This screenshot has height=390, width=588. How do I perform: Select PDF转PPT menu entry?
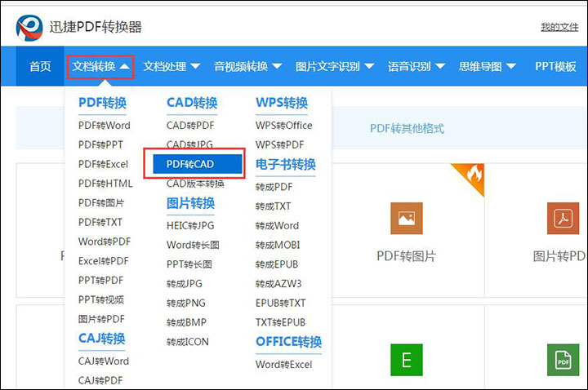(100, 144)
